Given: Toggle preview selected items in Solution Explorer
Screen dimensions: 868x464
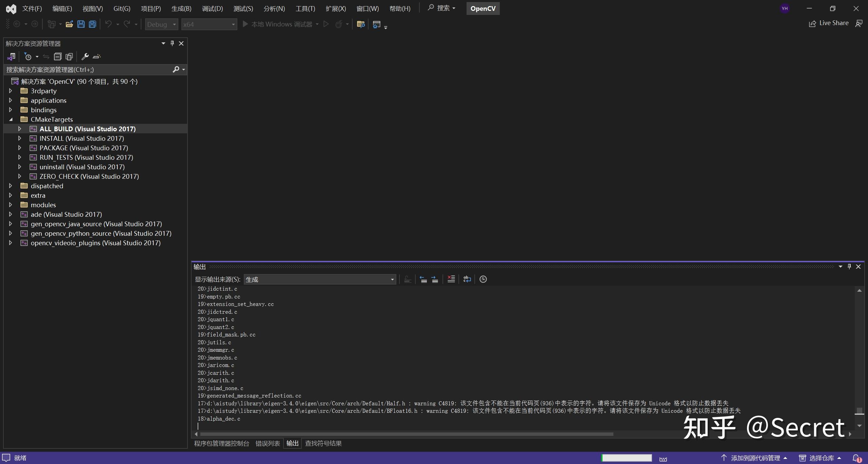Looking at the screenshot, I should 69,57.
